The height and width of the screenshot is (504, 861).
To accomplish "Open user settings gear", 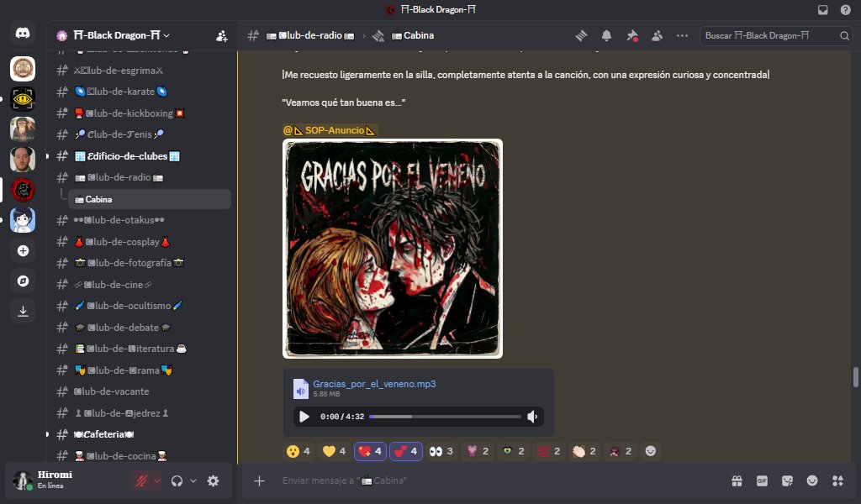I will coord(213,481).
